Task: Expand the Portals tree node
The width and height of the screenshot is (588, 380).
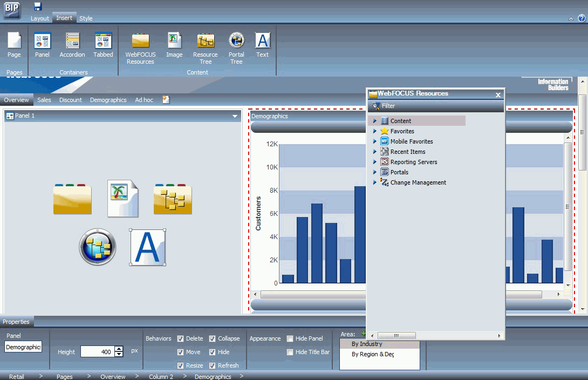Action: (x=374, y=172)
